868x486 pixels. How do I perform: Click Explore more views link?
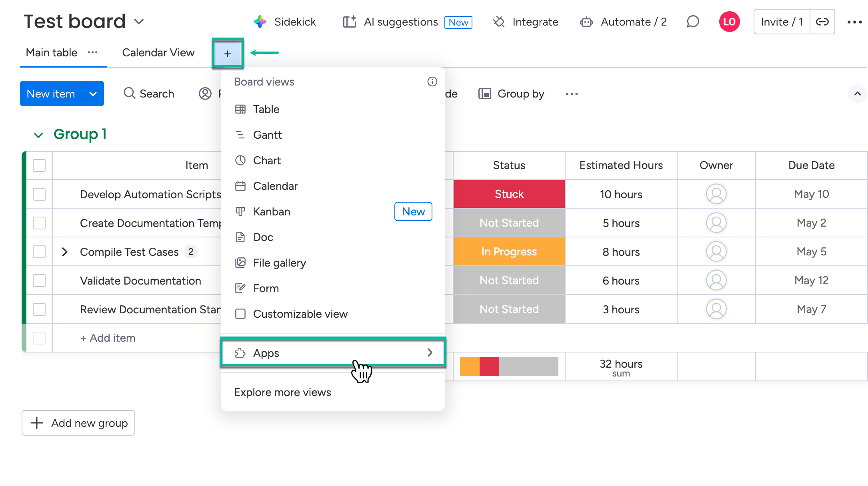(x=282, y=392)
